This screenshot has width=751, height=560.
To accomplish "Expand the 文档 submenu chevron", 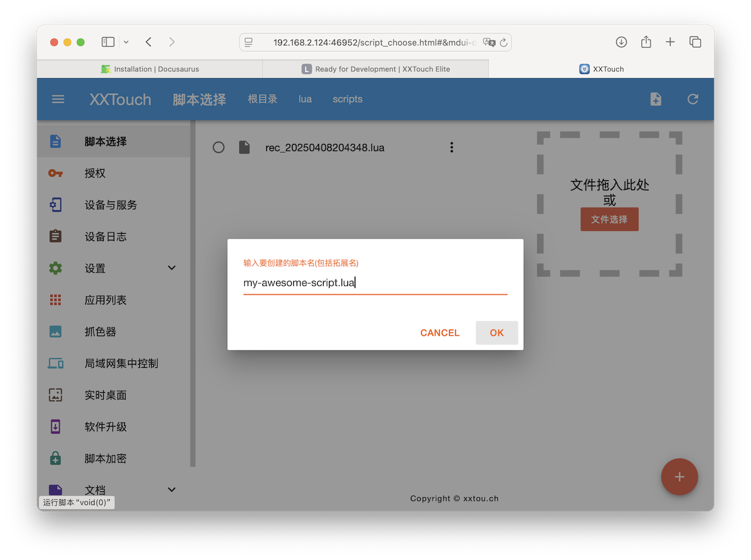I will [172, 489].
